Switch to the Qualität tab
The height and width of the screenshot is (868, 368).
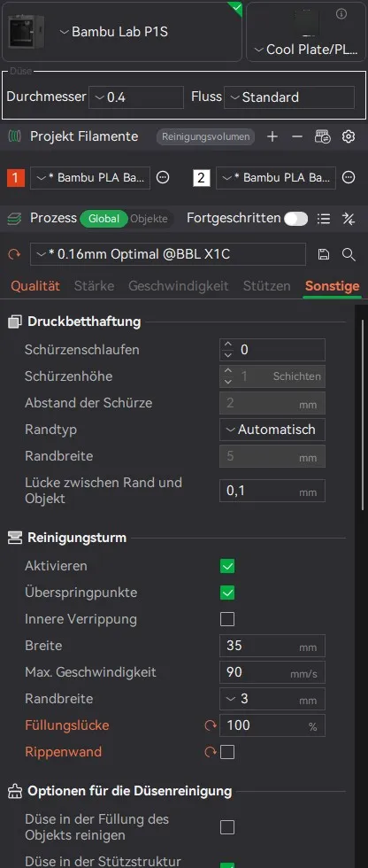pos(35,286)
